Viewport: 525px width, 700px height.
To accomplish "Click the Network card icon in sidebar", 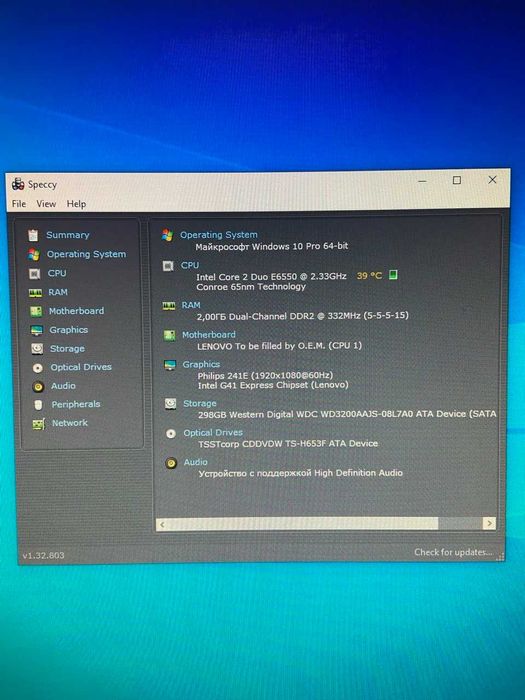I will (39, 424).
